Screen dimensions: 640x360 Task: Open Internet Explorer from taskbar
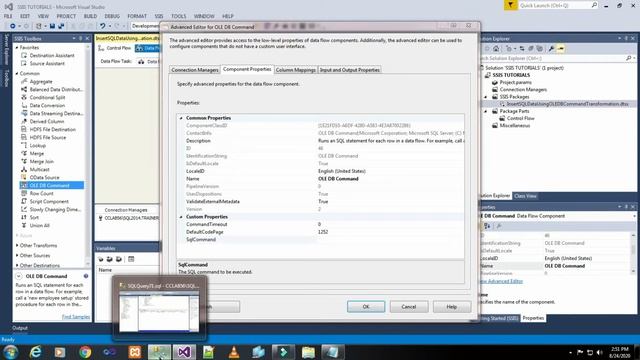[36, 352]
